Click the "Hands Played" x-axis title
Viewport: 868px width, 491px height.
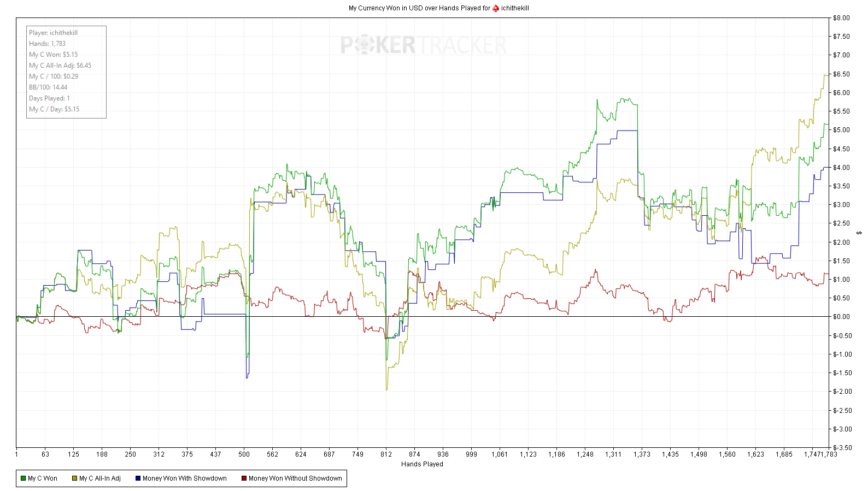pos(422,464)
